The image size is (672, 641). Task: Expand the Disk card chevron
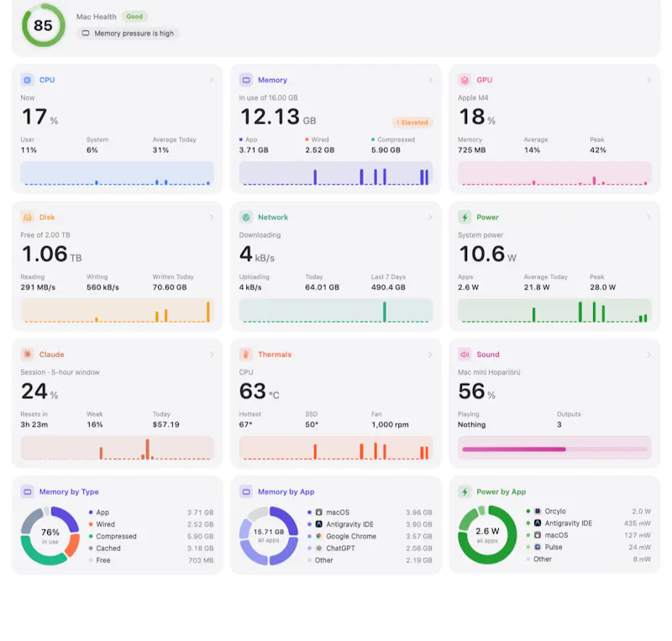(x=212, y=218)
